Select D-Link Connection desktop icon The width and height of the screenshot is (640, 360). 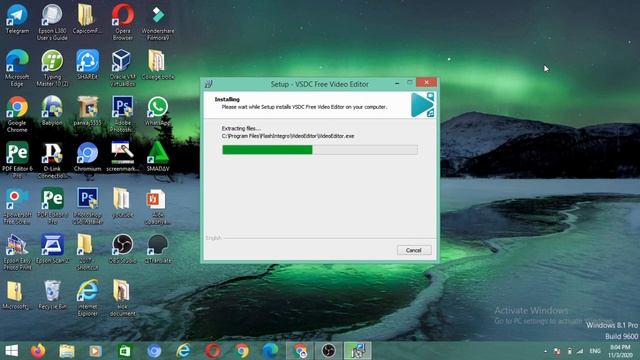point(52,160)
